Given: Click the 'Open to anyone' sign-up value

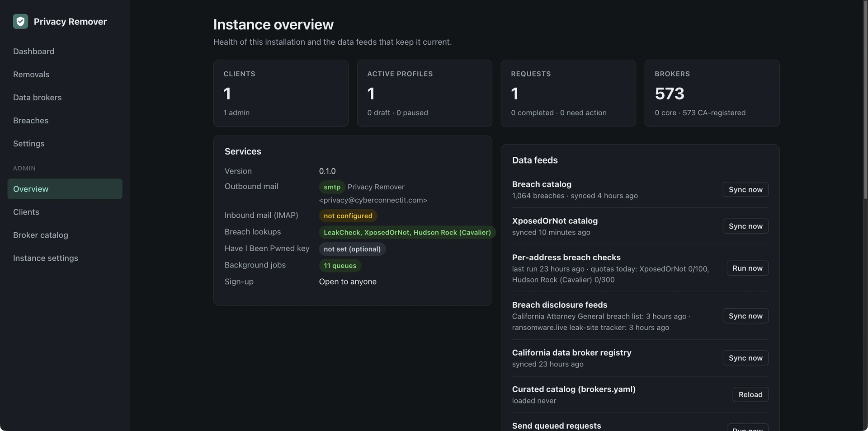Looking at the screenshot, I should coord(348,281).
